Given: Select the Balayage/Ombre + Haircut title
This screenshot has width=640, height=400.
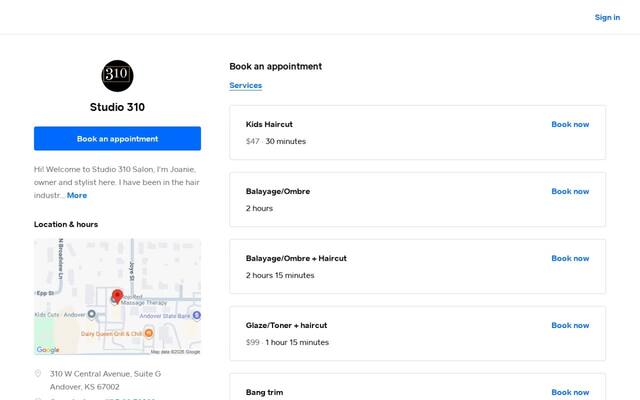Looking at the screenshot, I should point(296,258).
